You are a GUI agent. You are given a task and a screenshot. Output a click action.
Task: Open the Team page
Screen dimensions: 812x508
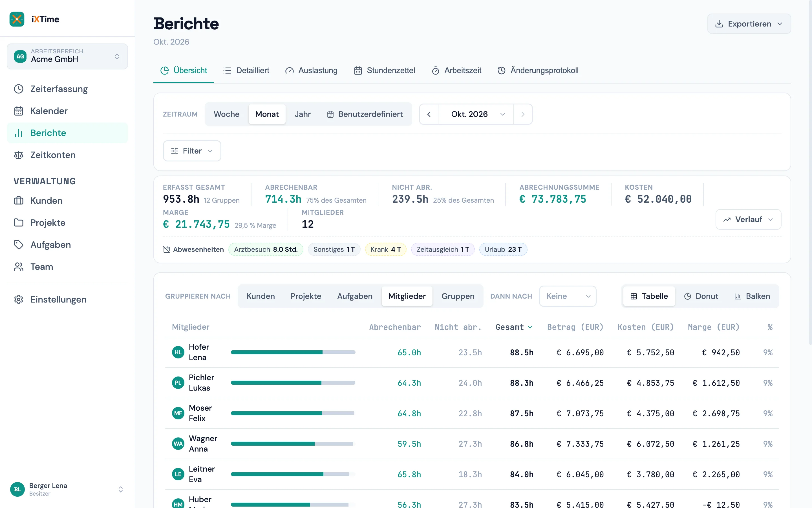67,266
